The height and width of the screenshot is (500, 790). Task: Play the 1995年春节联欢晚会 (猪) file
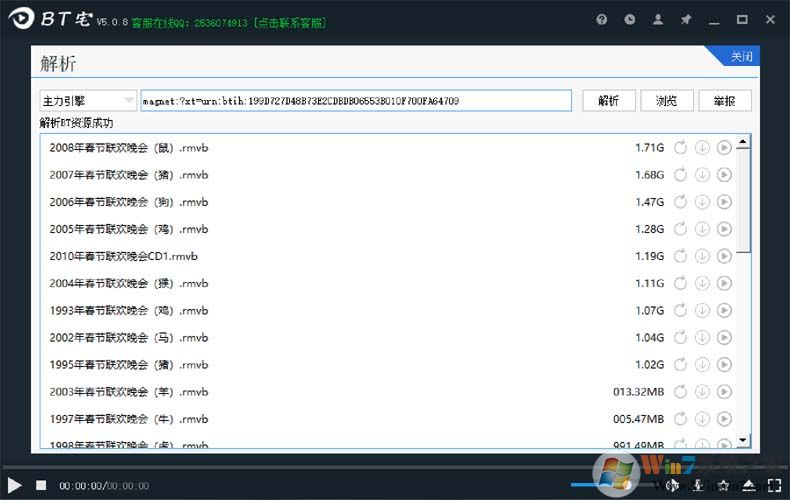click(724, 365)
